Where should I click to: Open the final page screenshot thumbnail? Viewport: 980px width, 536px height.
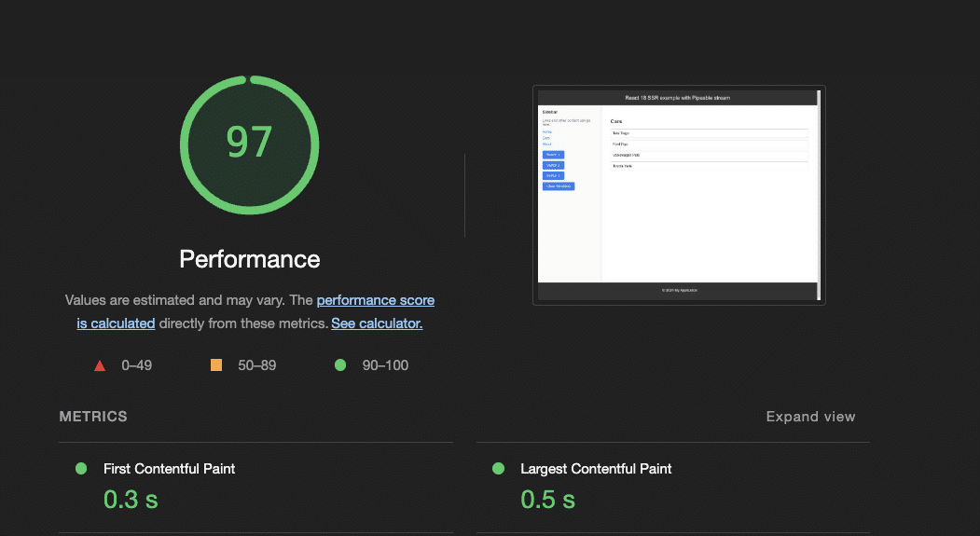click(x=678, y=195)
